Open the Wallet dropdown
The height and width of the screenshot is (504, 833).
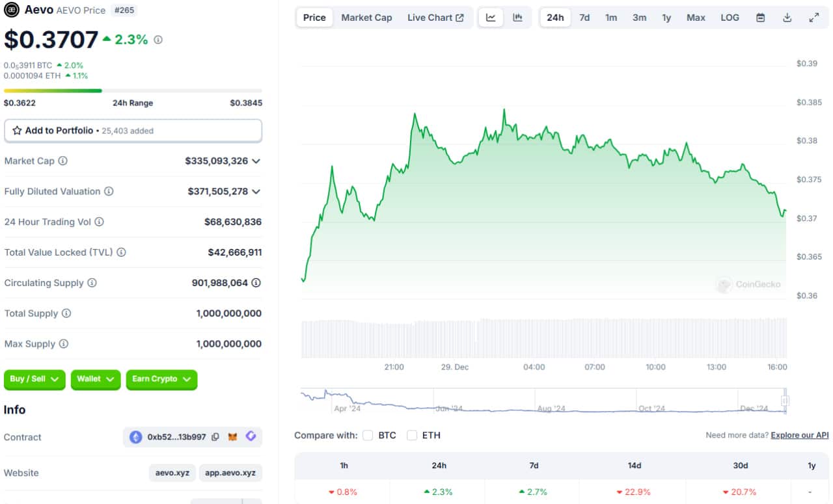96,379
